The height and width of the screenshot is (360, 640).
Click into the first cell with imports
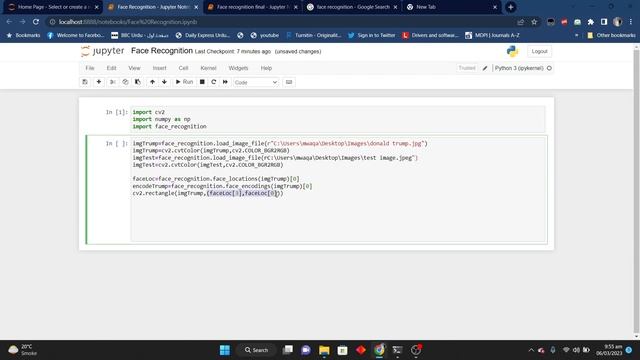[338, 119]
